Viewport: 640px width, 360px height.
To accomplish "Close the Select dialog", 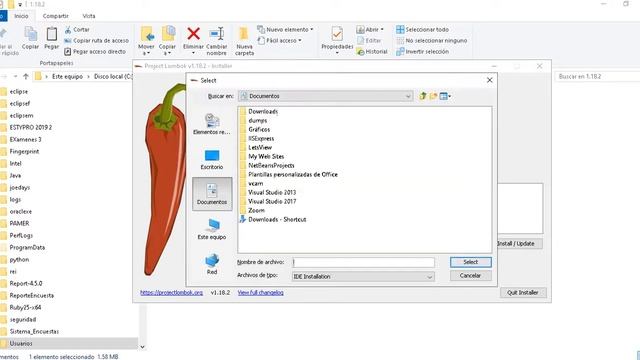I will point(490,80).
